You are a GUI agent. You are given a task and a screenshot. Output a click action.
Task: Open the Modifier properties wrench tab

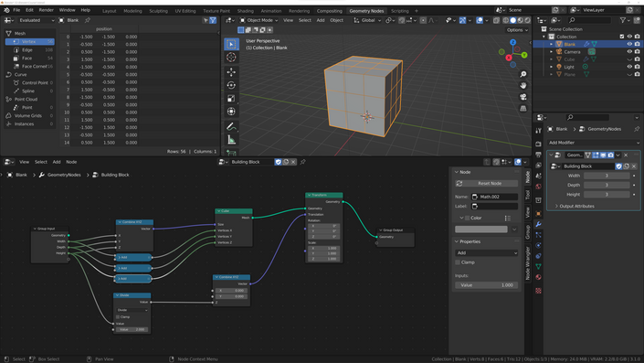pyautogui.click(x=538, y=224)
